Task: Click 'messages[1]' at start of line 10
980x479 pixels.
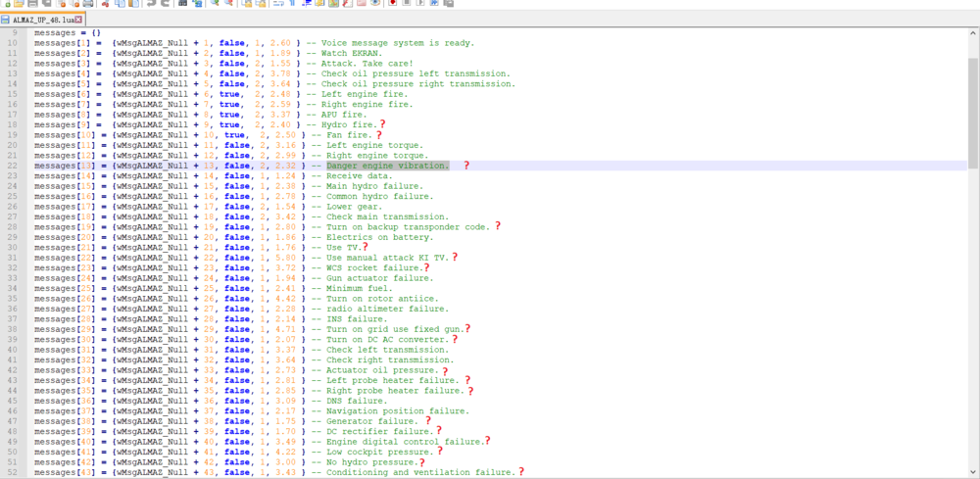Action: click(x=63, y=42)
